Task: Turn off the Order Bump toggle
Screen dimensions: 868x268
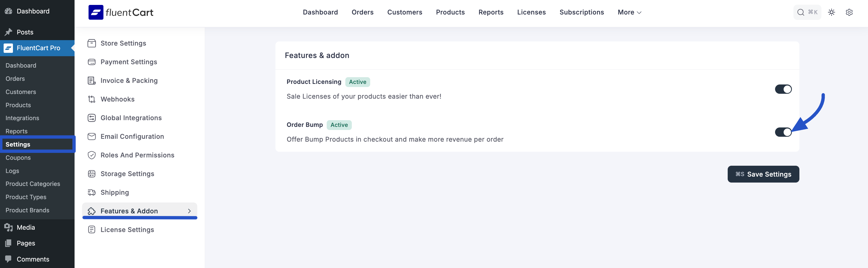Action: pyautogui.click(x=783, y=132)
